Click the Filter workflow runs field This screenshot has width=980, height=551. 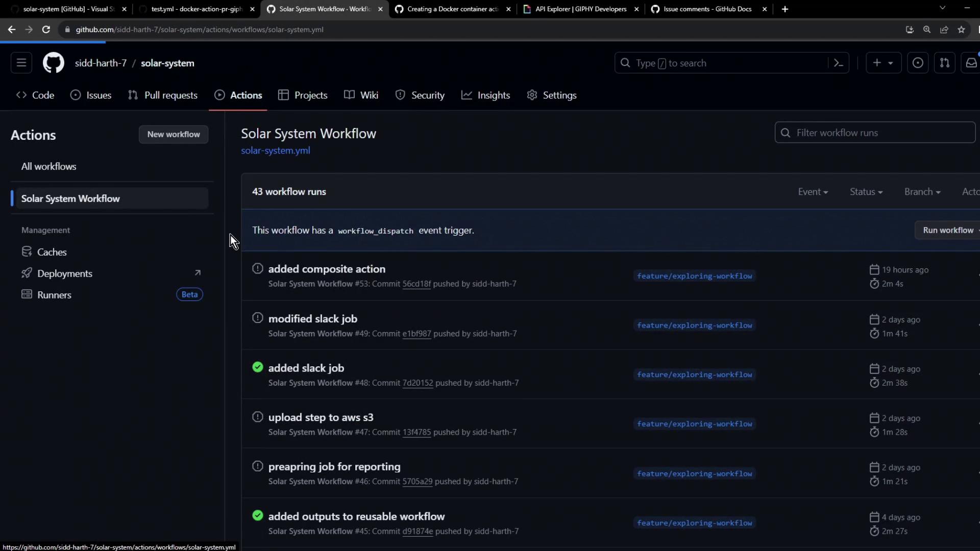[x=875, y=133]
